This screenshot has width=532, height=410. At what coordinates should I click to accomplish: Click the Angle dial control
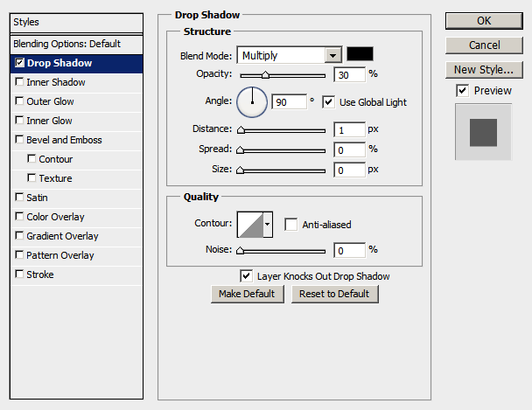pos(252,102)
